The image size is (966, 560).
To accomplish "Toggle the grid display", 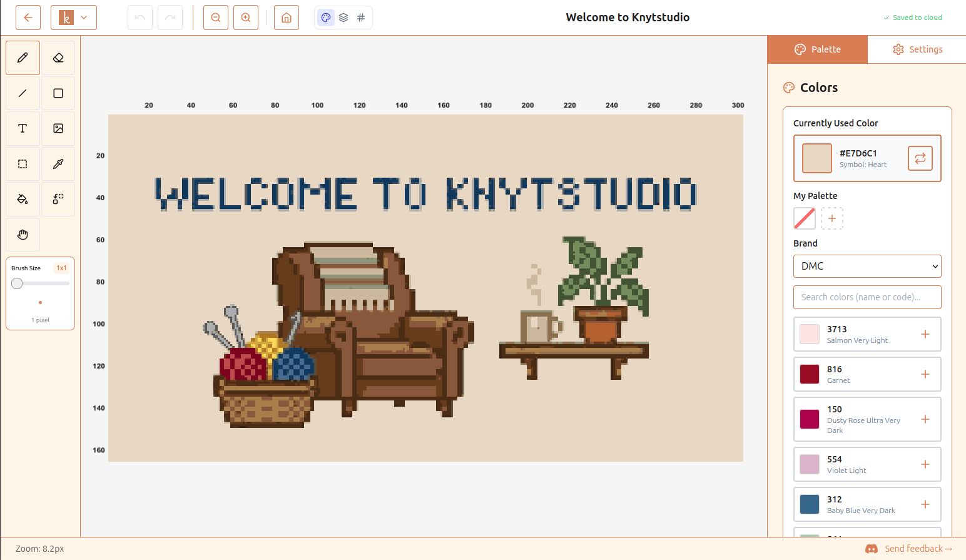I will (x=361, y=18).
